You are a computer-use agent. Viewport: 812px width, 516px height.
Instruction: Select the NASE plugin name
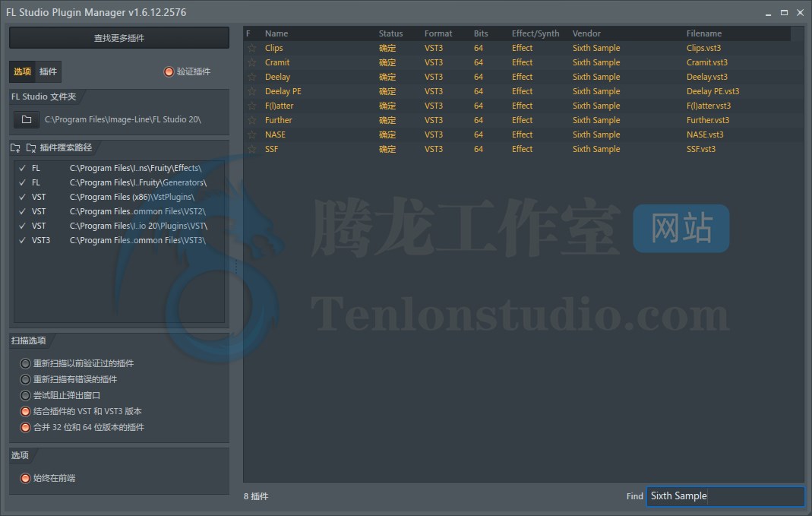coord(275,135)
